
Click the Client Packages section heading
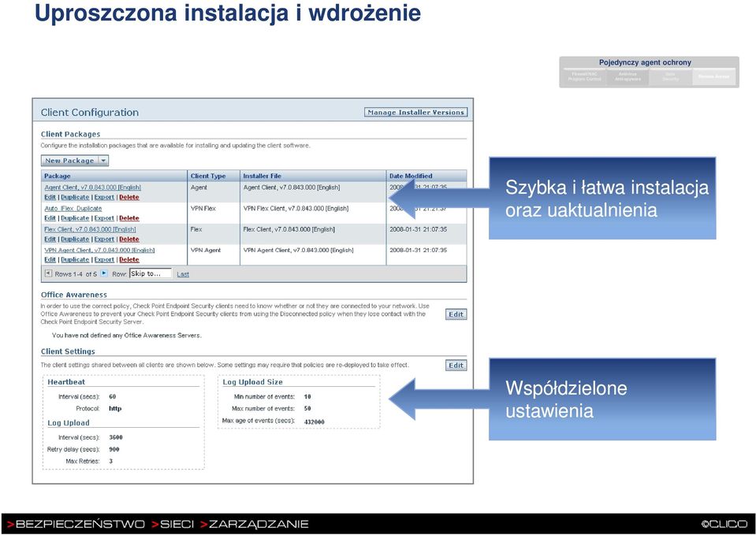click(x=70, y=134)
